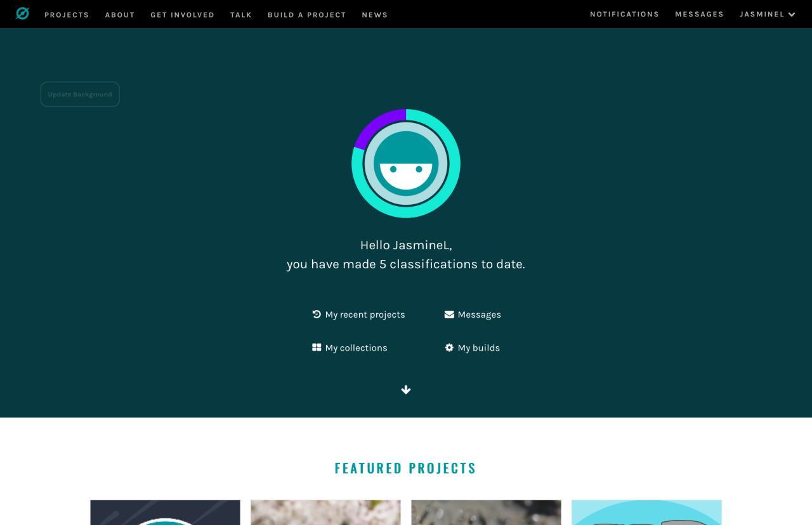Open Messages in the top header bar
The image size is (812, 525).
click(x=699, y=14)
